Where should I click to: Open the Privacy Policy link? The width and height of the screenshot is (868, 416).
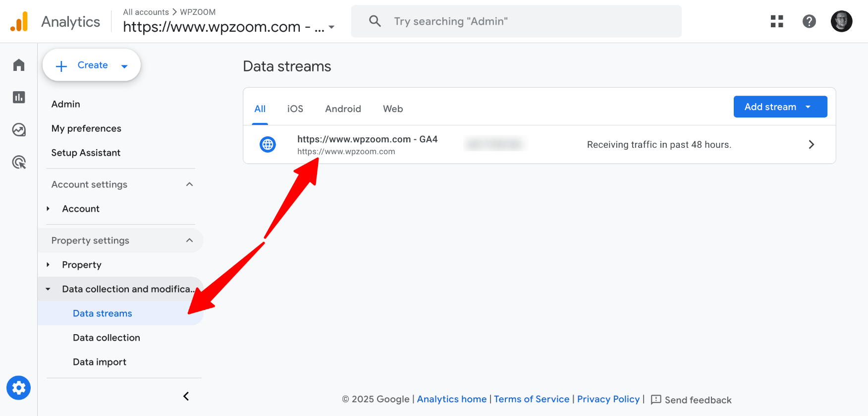tap(608, 399)
